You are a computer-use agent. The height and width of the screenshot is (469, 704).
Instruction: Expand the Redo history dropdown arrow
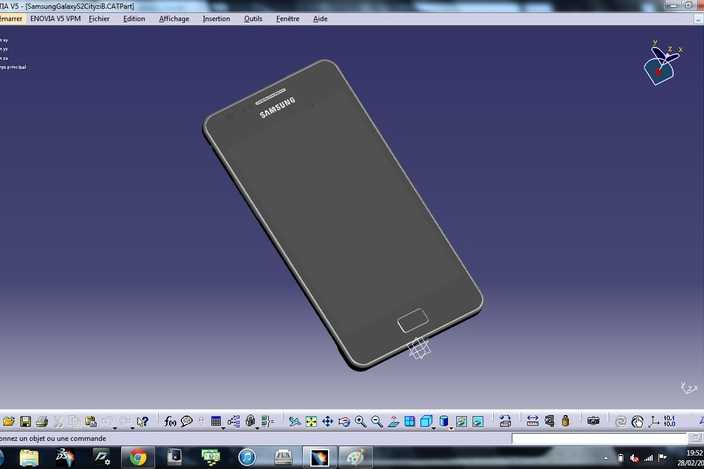click(x=132, y=428)
